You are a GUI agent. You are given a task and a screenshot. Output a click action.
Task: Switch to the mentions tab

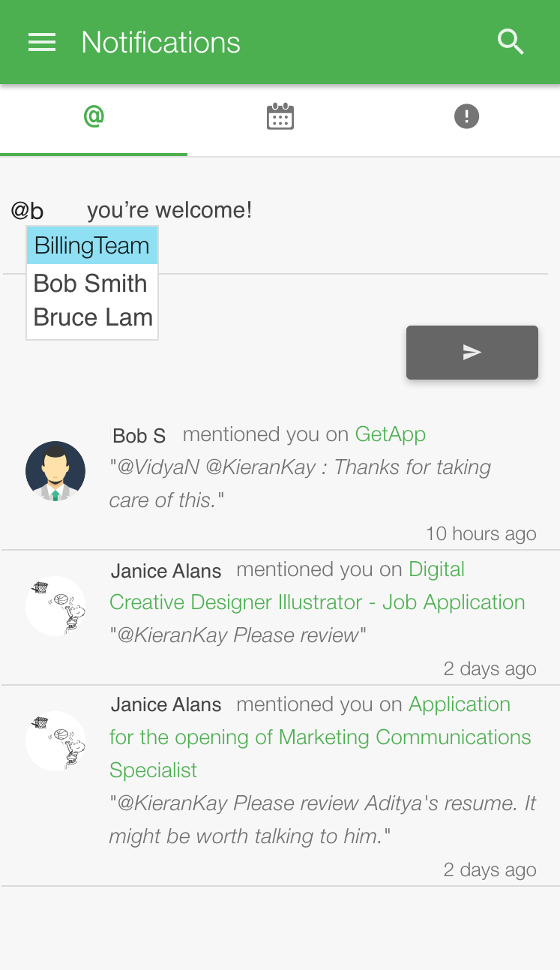[93, 116]
